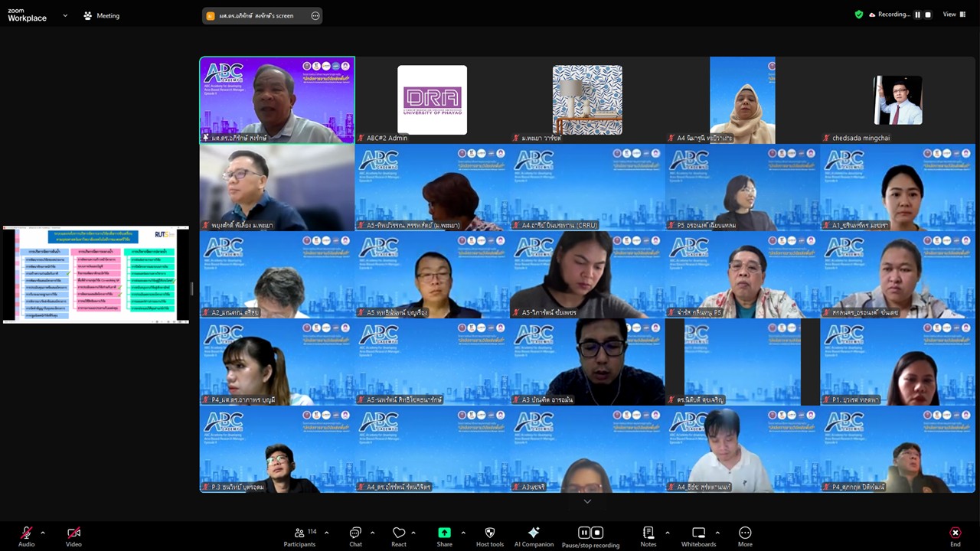Click the cloud Recording indicator
The image size is (980, 551).
(889, 15)
